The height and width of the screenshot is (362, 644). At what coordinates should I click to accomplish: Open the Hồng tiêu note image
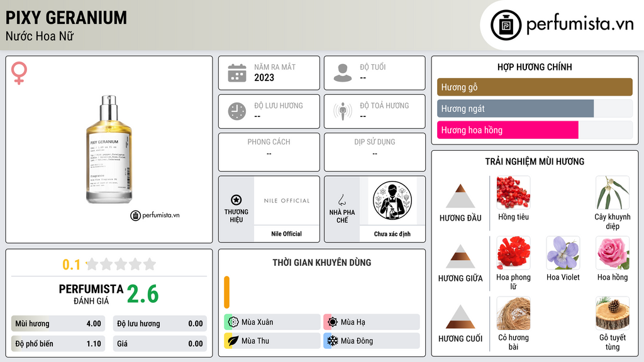click(x=513, y=192)
